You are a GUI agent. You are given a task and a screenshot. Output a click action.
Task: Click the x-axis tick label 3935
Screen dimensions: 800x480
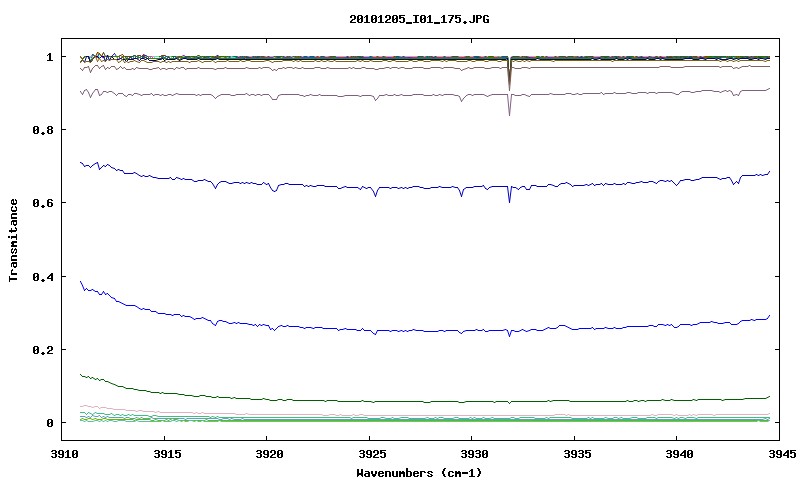pyautogui.click(x=577, y=454)
